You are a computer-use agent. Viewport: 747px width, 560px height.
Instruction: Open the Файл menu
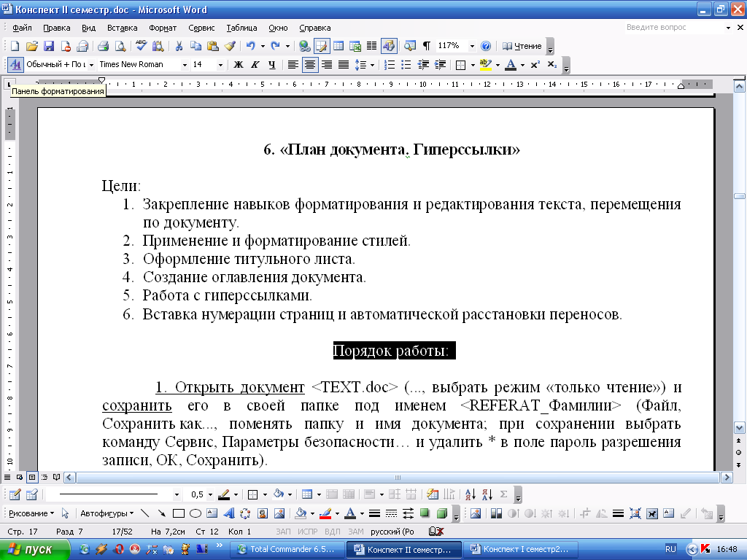click(x=22, y=28)
